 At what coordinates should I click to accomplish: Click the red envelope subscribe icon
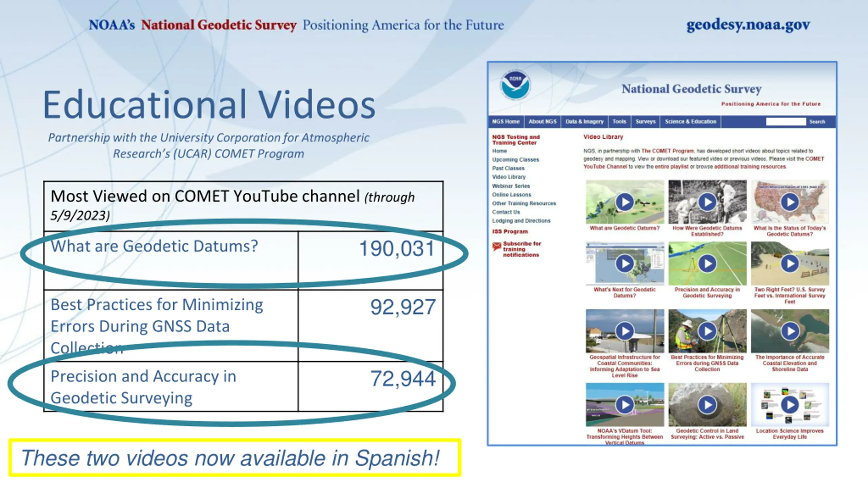[497, 246]
